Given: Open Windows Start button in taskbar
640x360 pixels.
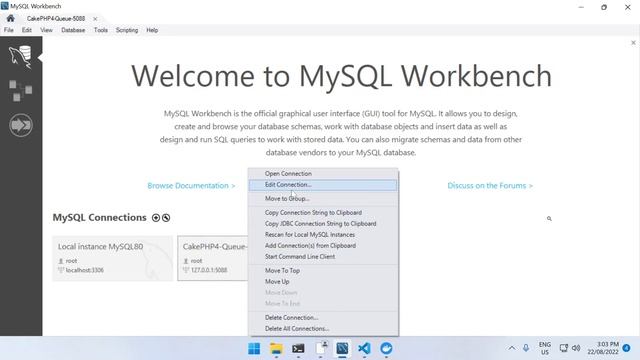Looking at the screenshot, I should (x=254, y=349).
